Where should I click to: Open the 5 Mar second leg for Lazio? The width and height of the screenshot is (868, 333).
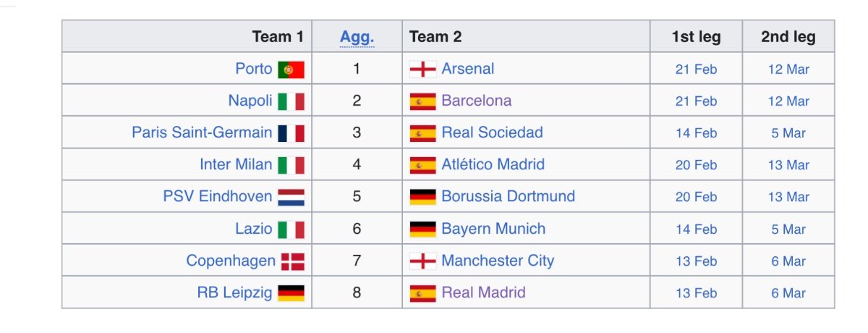(x=788, y=229)
